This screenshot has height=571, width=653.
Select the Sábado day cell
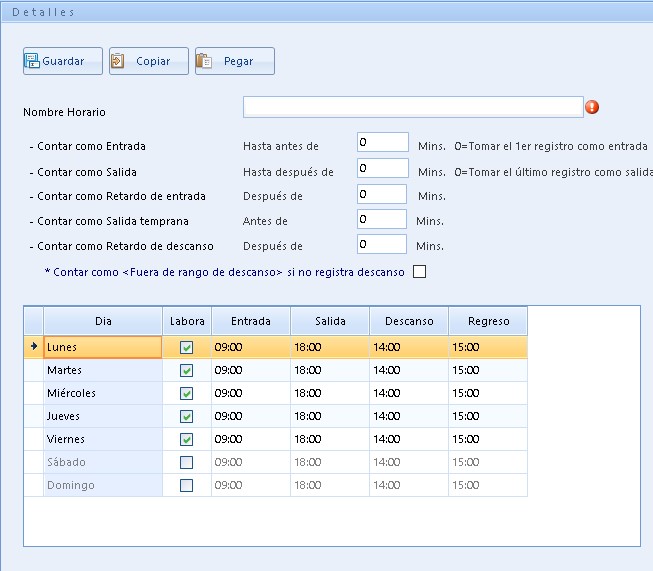pos(103,462)
